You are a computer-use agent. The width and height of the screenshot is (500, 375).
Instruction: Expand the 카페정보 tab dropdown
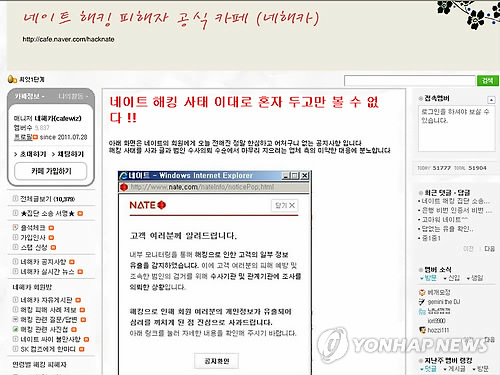(30, 96)
